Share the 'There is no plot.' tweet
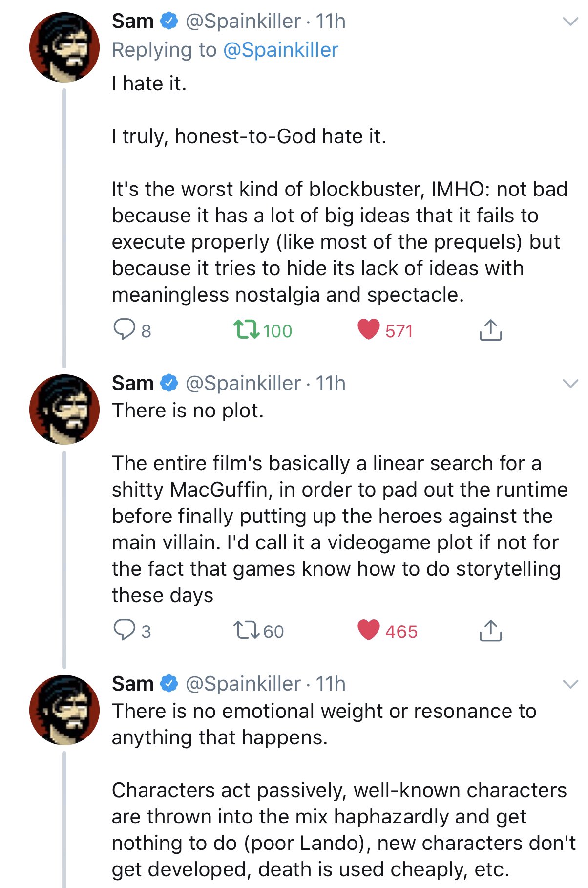The width and height of the screenshot is (588, 888). click(x=490, y=630)
